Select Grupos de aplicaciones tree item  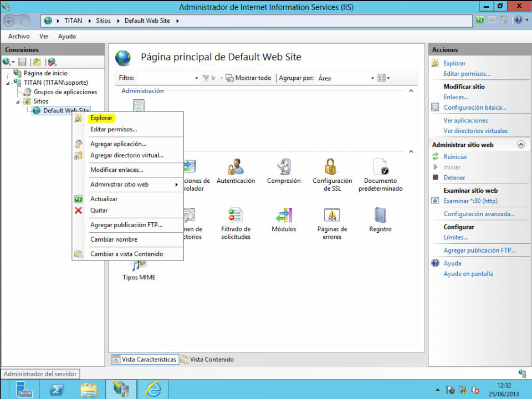(x=65, y=92)
